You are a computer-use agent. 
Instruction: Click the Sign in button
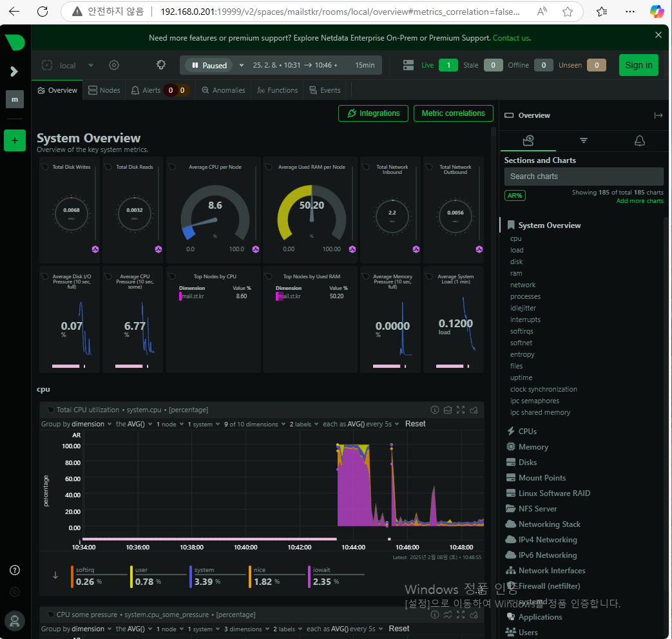tap(638, 65)
